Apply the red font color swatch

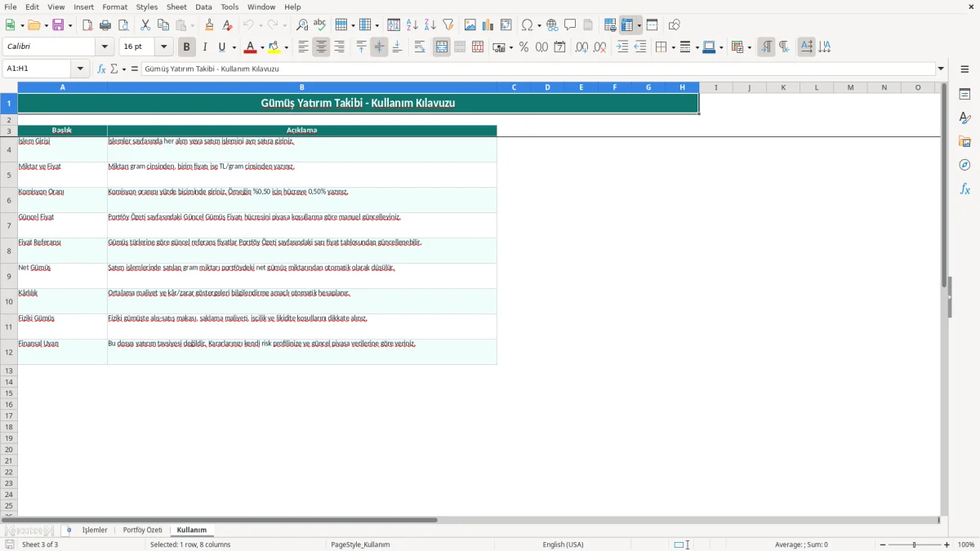(x=250, y=47)
